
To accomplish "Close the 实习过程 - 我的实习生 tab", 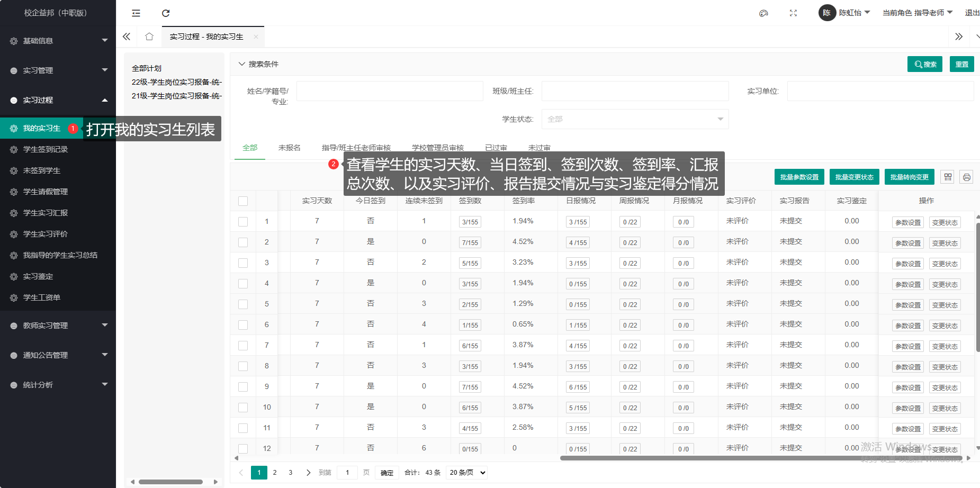I will (x=256, y=37).
